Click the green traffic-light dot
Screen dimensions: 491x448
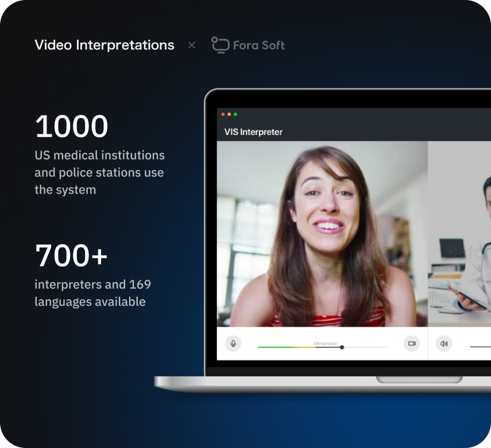point(235,114)
